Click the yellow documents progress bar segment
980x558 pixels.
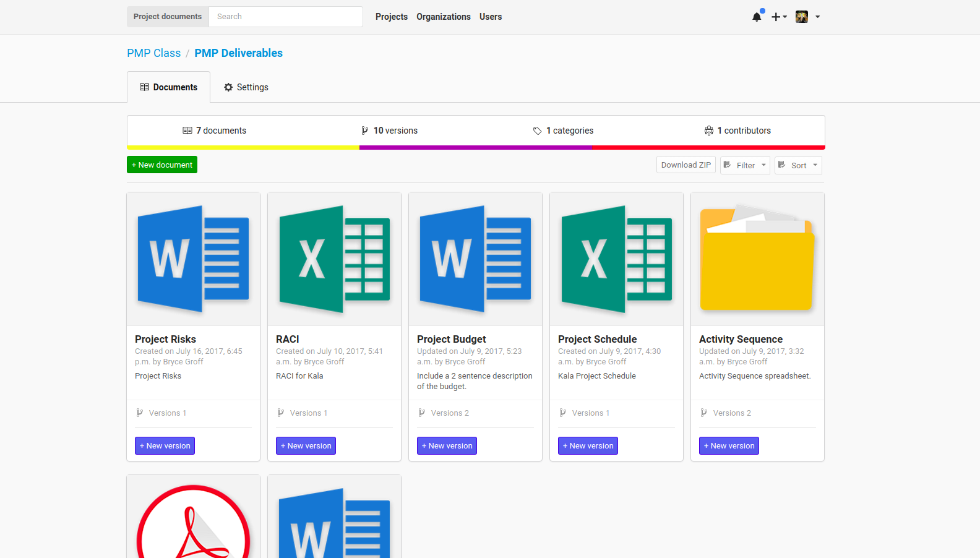243,147
